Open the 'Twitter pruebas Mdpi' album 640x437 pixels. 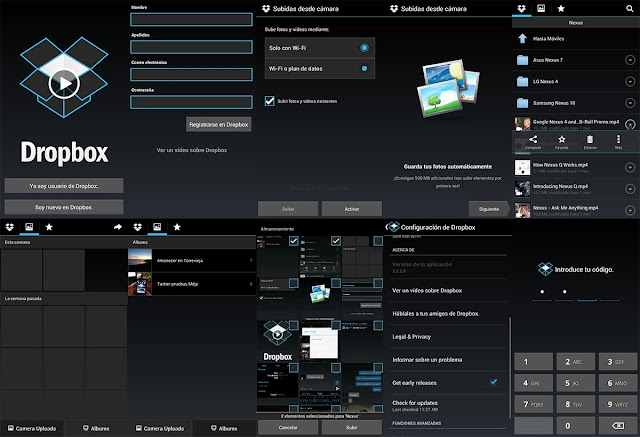(x=192, y=284)
